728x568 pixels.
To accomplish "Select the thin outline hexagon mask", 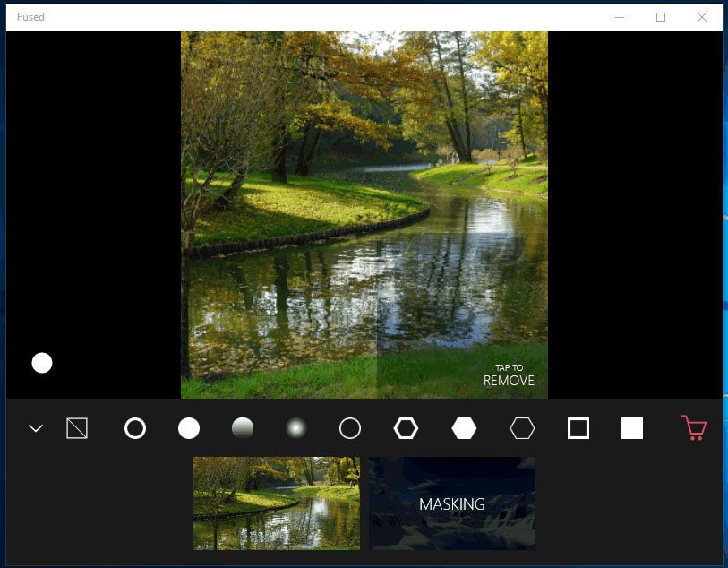I will pos(522,428).
